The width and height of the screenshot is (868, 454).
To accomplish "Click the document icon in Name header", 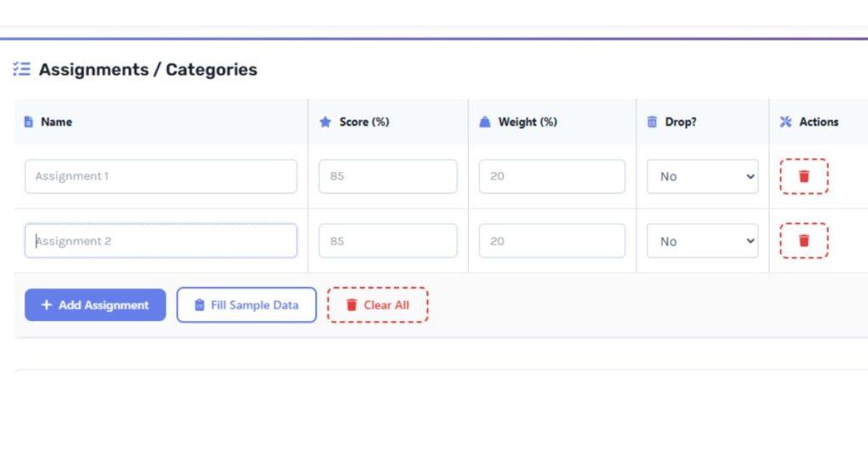I will tap(29, 122).
